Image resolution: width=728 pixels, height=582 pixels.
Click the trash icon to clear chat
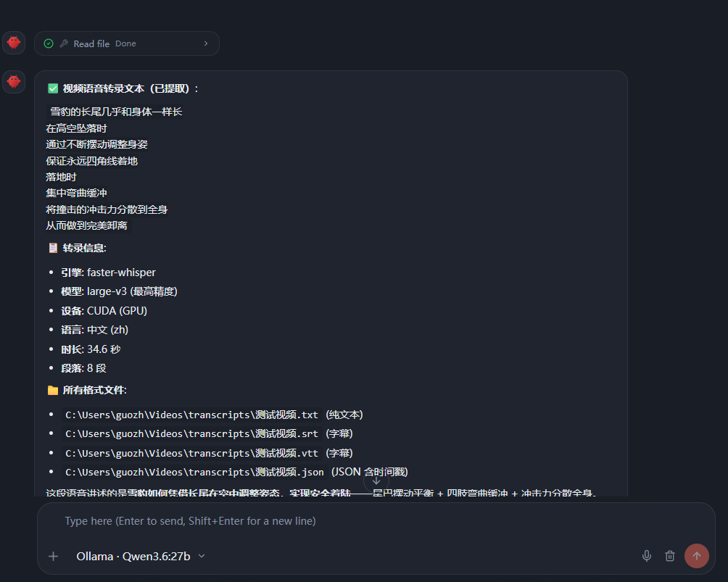(x=669, y=555)
